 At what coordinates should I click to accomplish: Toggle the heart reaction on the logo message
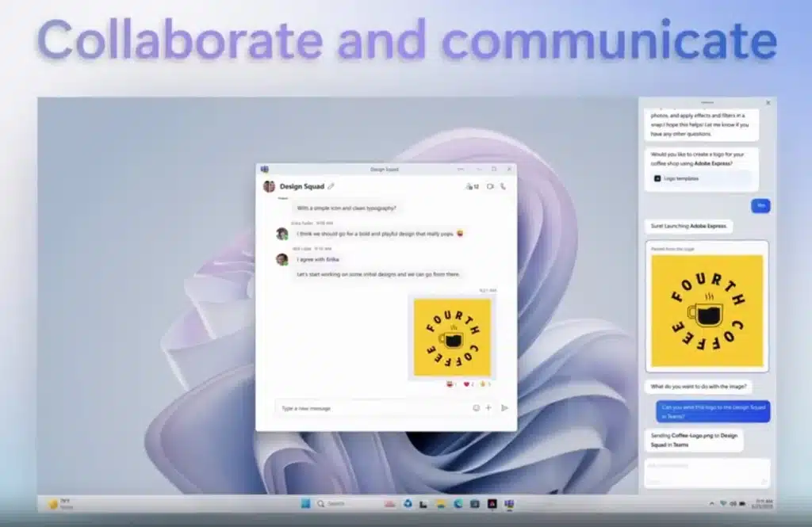[x=467, y=384]
